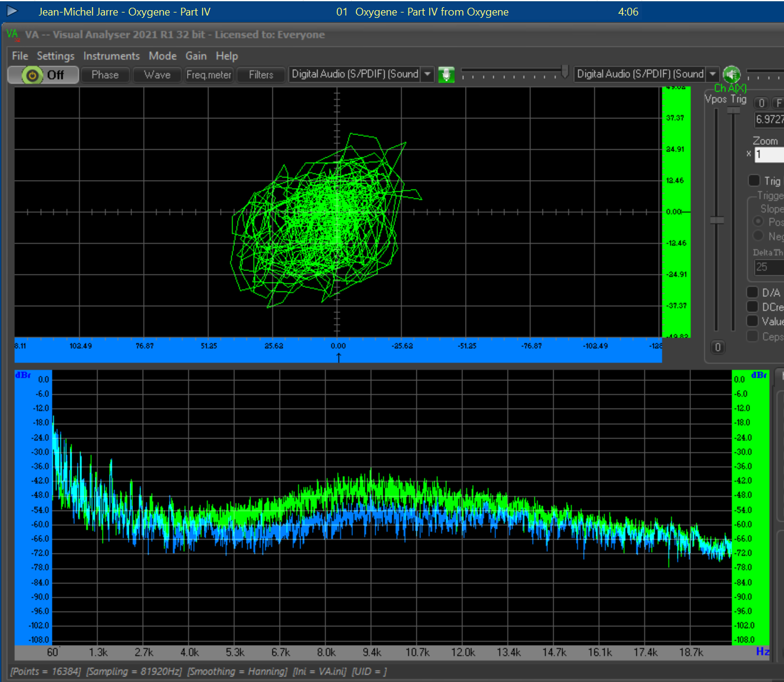784x682 pixels.
Task: Toggle the On/Off power button
Action: [43, 75]
